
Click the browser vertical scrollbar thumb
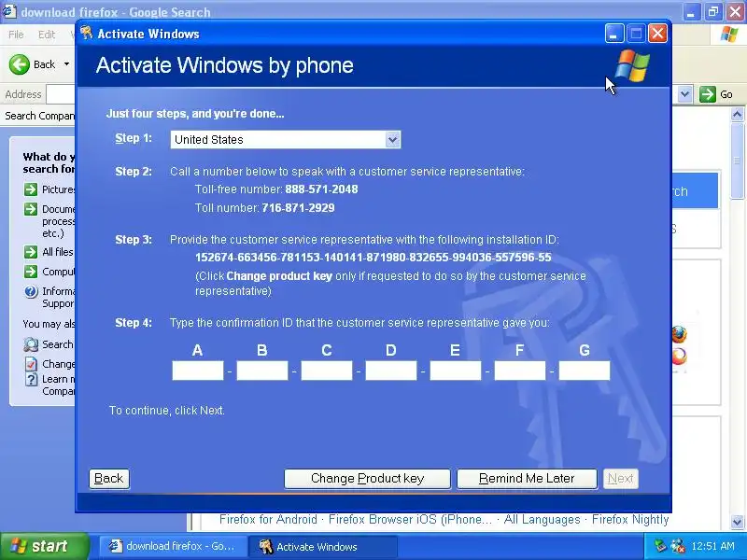(737, 161)
